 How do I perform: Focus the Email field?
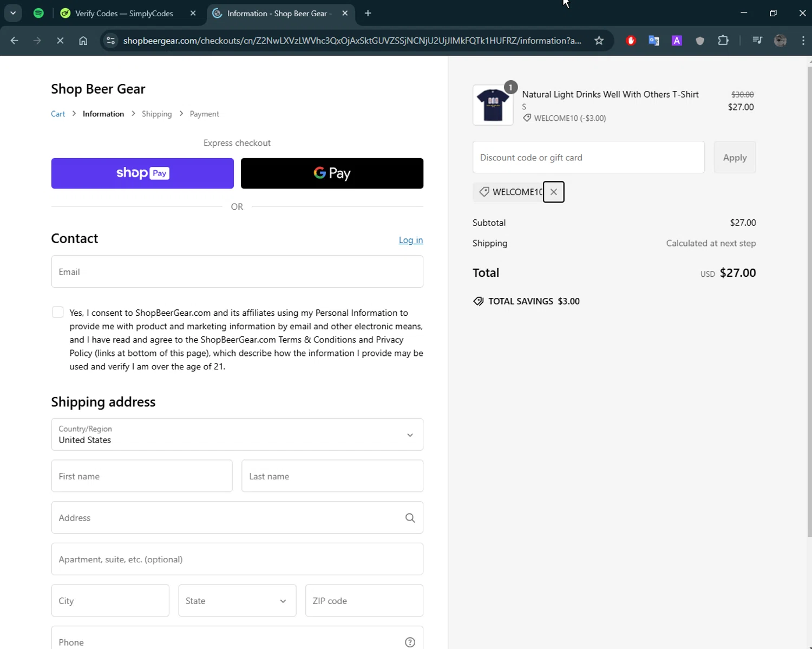pos(237,271)
